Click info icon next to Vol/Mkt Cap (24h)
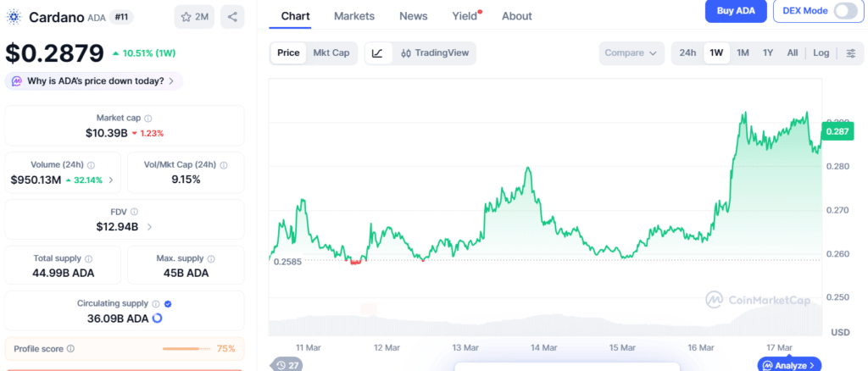 click(224, 165)
